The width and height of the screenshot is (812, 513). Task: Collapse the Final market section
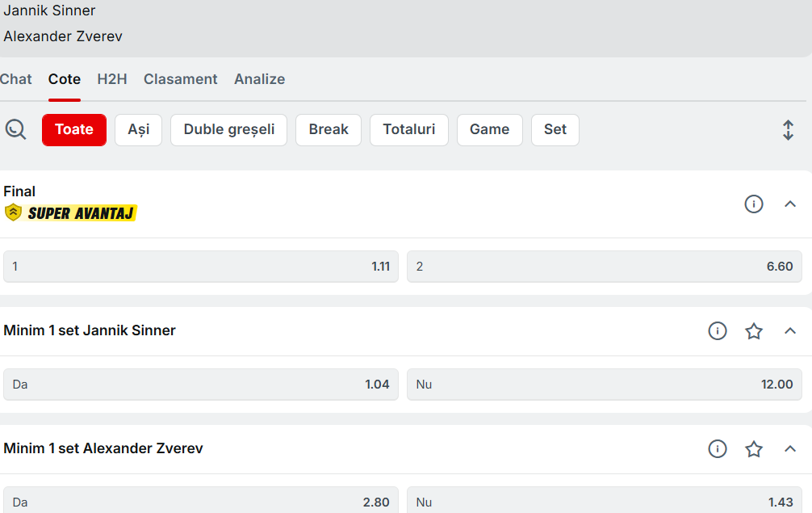790,204
